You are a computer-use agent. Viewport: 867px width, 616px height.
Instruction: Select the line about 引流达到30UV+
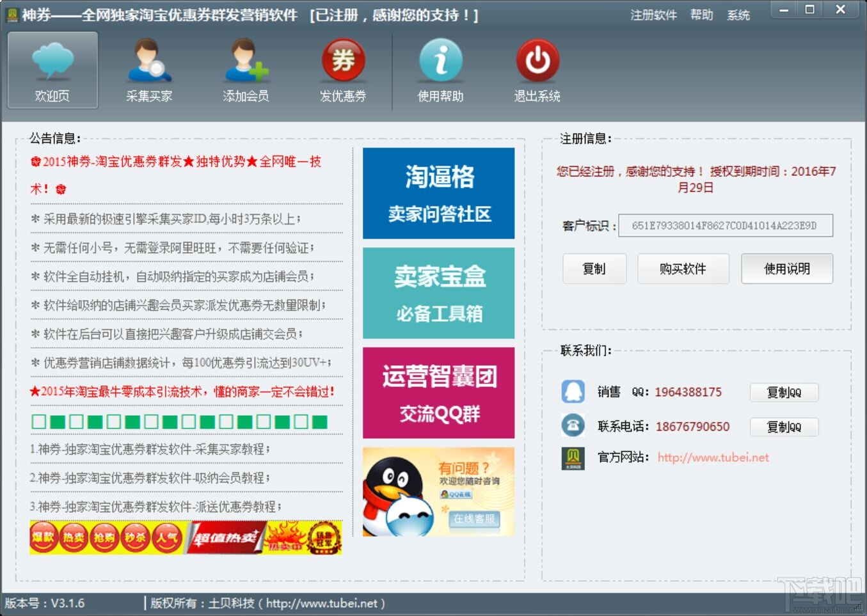tap(180, 363)
